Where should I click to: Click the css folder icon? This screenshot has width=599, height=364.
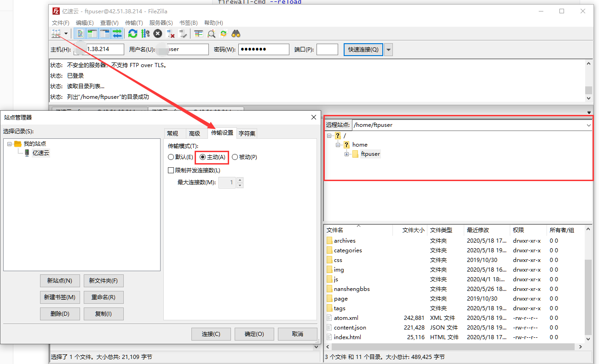[x=329, y=260]
